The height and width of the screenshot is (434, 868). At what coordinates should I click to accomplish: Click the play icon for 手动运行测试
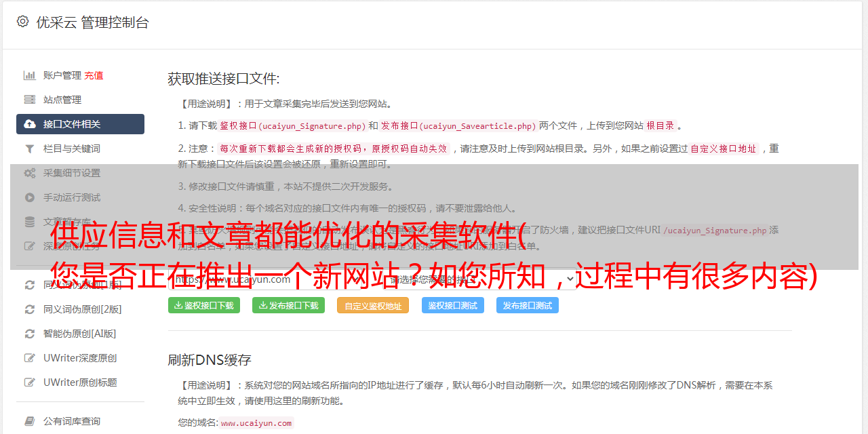point(30,197)
